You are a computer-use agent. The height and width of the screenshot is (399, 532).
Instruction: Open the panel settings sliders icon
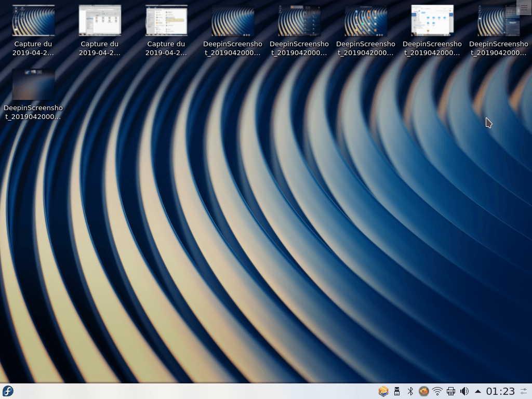(x=524, y=391)
